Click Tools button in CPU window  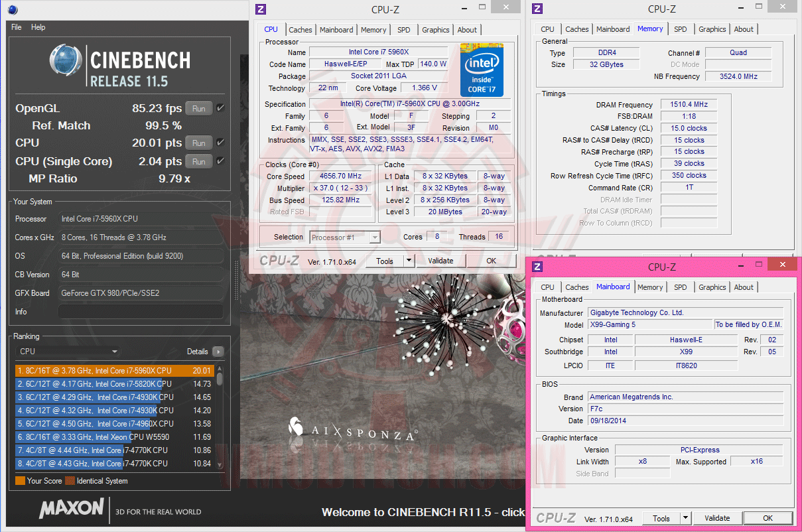click(x=385, y=261)
